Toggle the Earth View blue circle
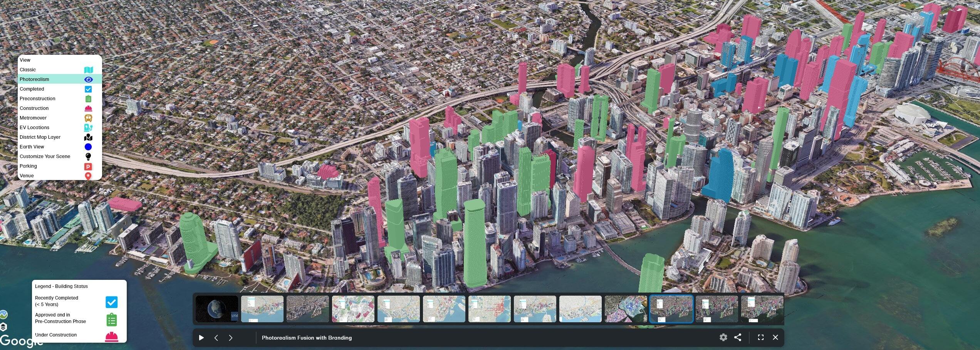This screenshot has height=350, width=980. click(88, 147)
